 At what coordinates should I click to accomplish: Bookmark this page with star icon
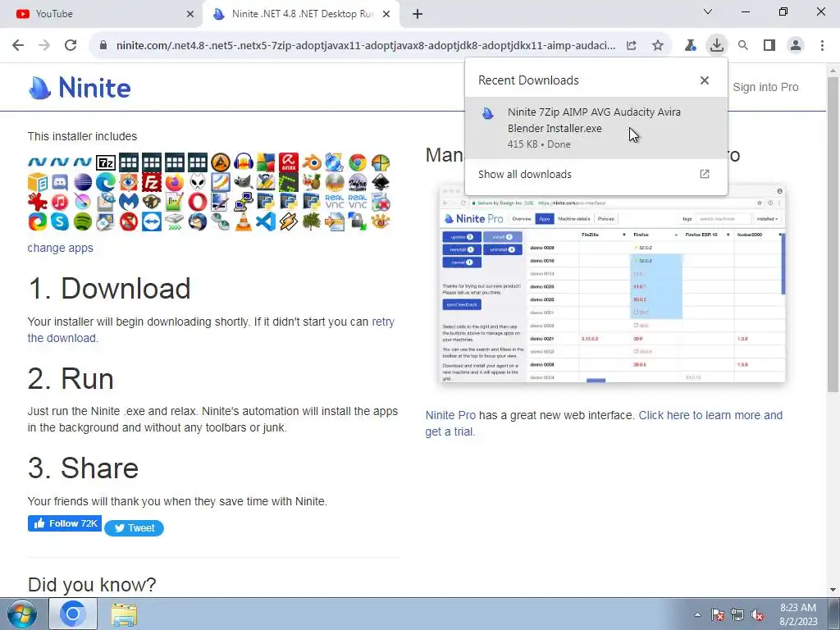[658, 46]
